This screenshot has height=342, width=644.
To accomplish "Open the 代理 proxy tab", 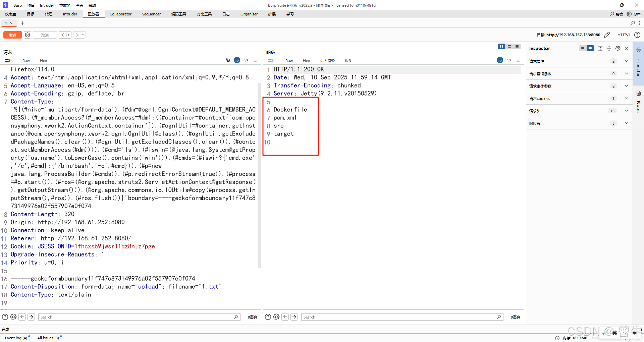I will (49, 14).
